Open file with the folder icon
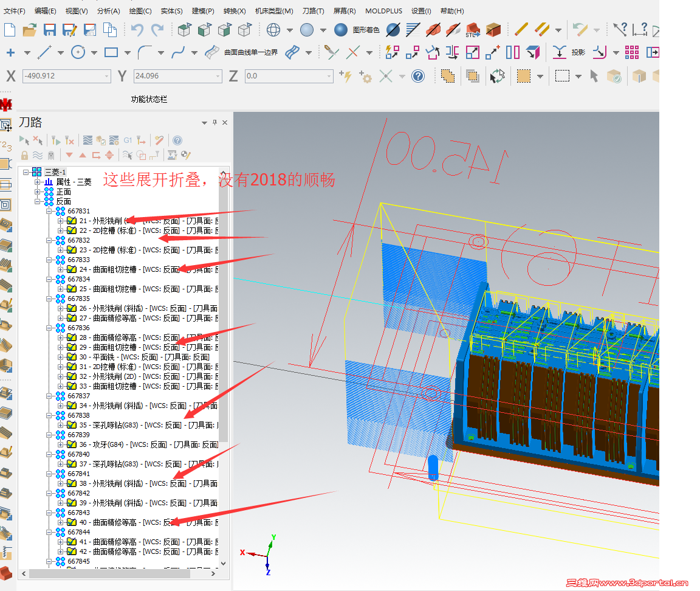Screen dimensions: 700x591 coord(29,30)
